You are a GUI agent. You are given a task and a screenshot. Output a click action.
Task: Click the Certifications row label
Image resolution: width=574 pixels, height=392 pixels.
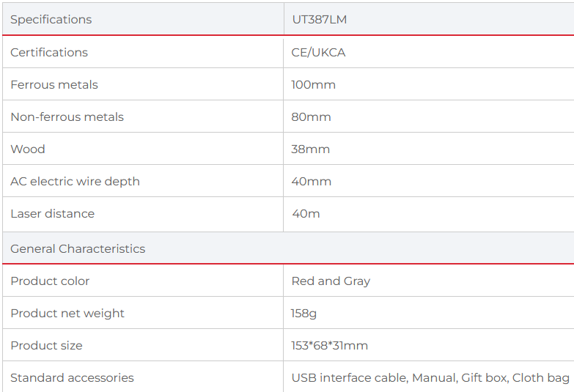[49, 52]
